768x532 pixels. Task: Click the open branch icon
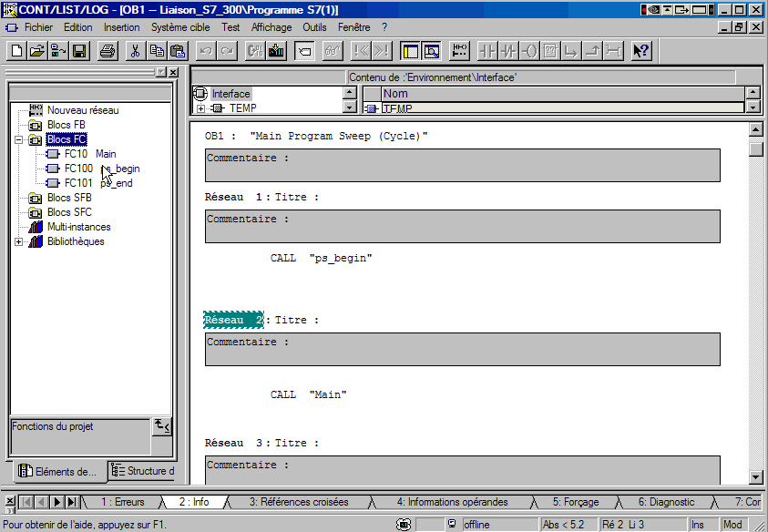[x=571, y=51]
